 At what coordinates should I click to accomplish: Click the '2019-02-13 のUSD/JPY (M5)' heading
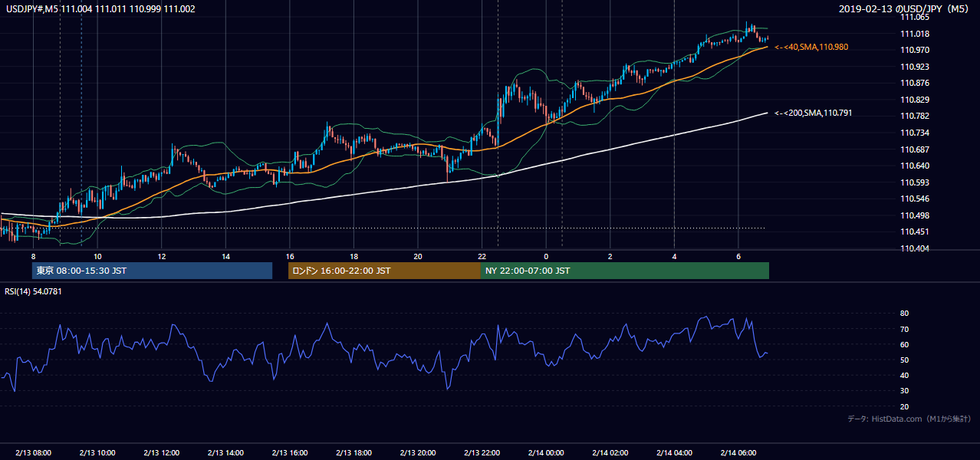click(906, 9)
